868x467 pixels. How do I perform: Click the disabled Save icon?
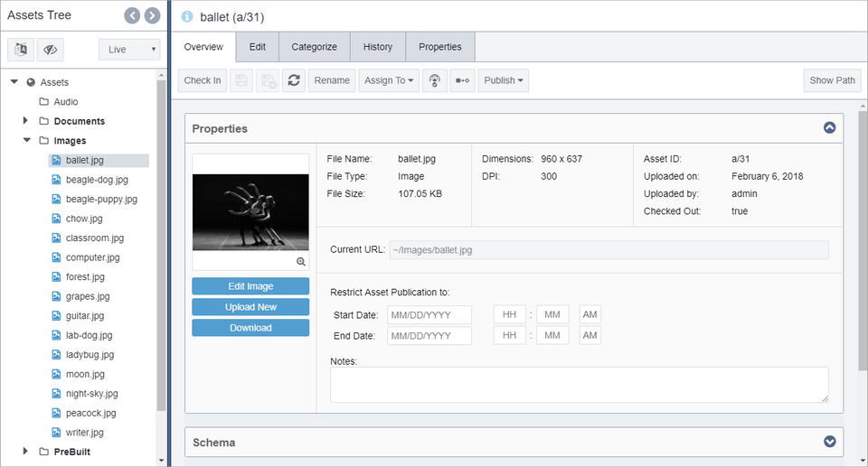241,80
